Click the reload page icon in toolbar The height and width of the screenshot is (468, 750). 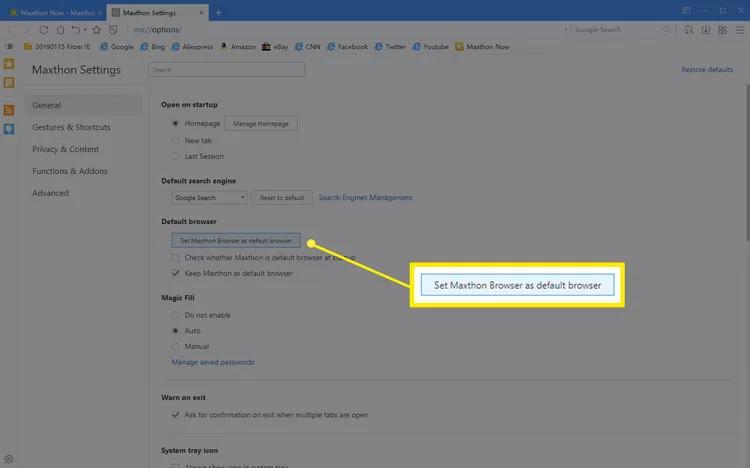tap(43, 29)
